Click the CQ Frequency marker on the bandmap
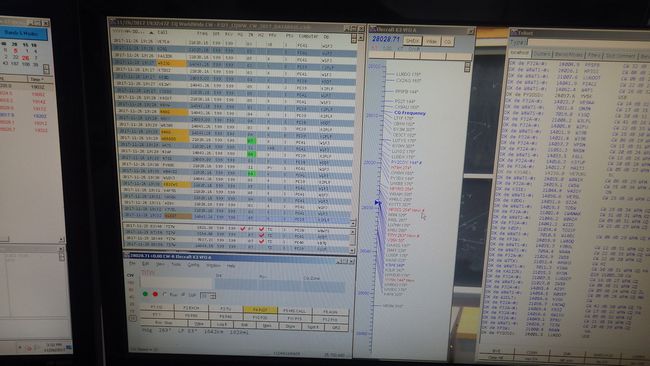 pyautogui.click(x=410, y=113)
